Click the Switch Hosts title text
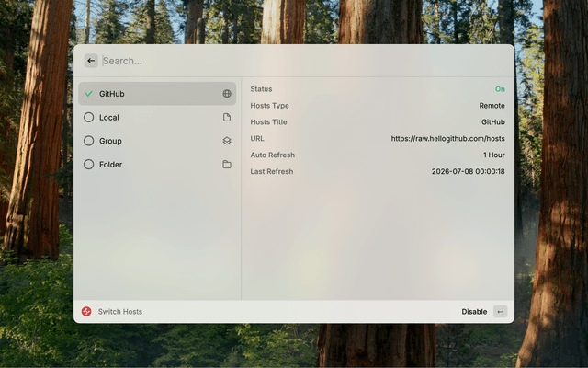The height and width of the screenshot is (368, 588). 120,312
